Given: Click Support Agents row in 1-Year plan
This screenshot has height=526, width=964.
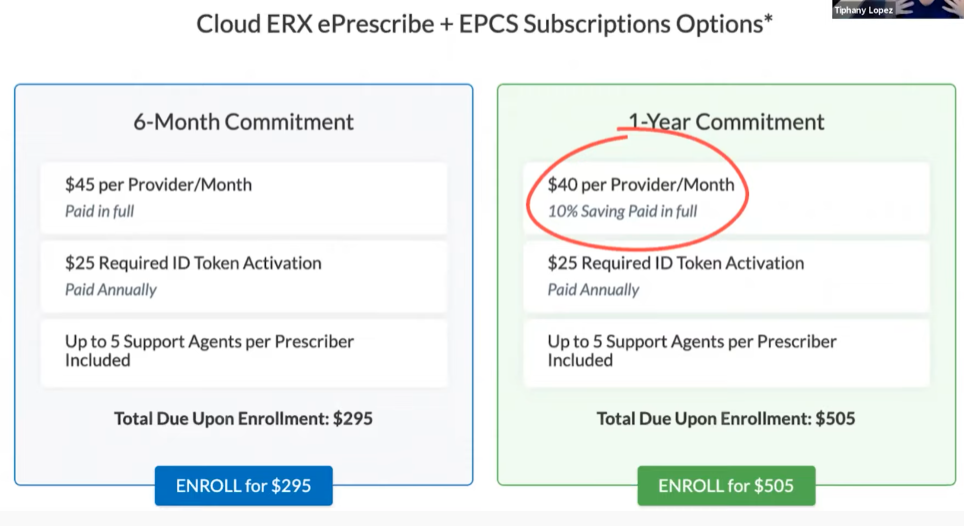Looking at the screenshot, I should pos(692,350).
